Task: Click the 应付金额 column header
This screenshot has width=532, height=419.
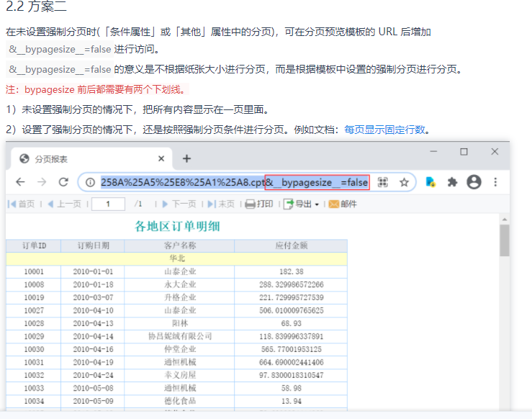Action: 291,245
